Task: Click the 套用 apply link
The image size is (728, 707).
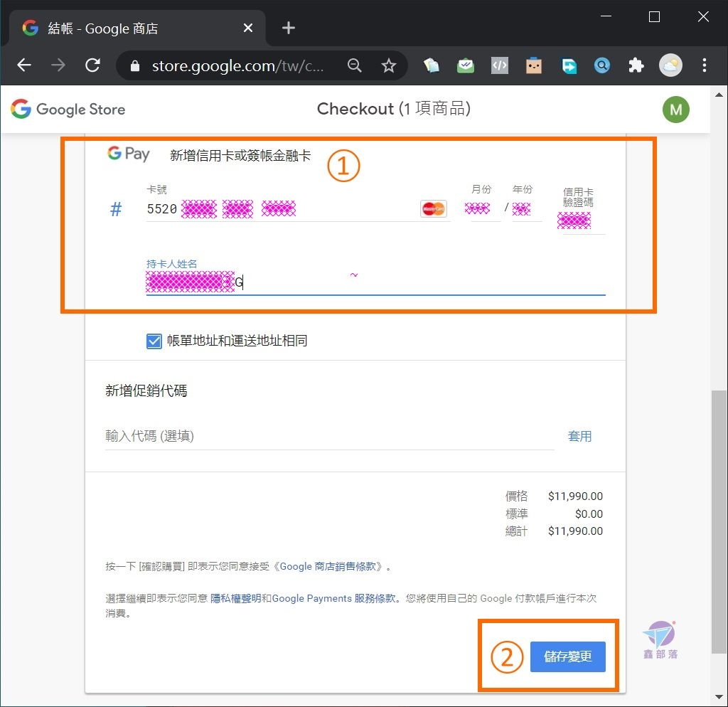Action: click(x=579, y=436)
